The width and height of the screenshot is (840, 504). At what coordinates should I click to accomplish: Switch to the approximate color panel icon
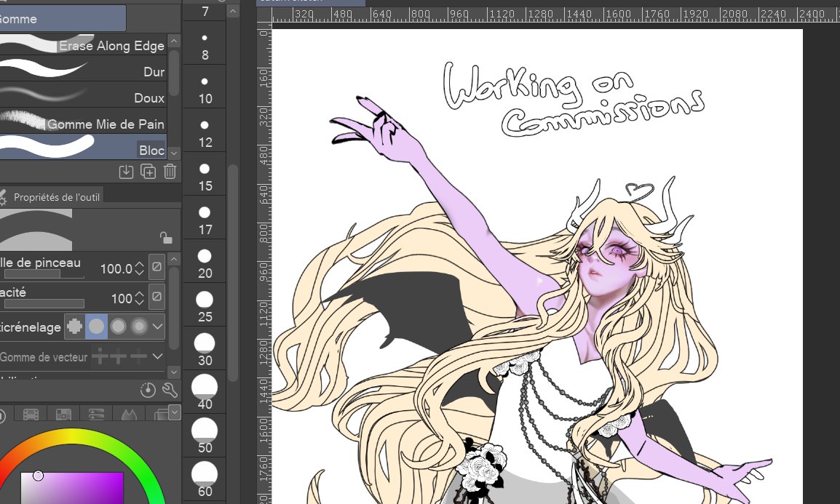click(x=129, y=415)
